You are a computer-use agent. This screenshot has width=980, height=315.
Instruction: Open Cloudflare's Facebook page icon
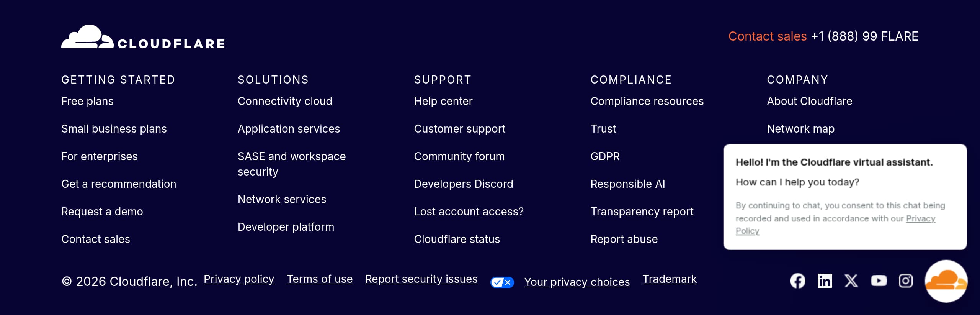pyautogui.click(x=797, y=281)
